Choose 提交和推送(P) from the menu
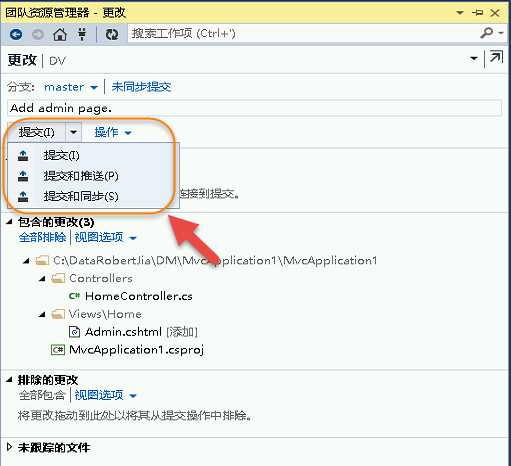The height and width of the screenshot is (466, 511). tap(81, 176)
